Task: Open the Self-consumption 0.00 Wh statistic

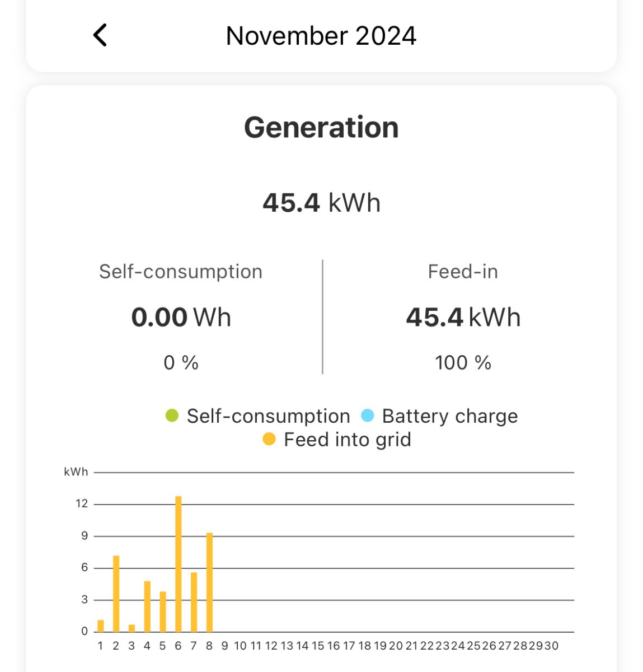Action: coord(181,317)
